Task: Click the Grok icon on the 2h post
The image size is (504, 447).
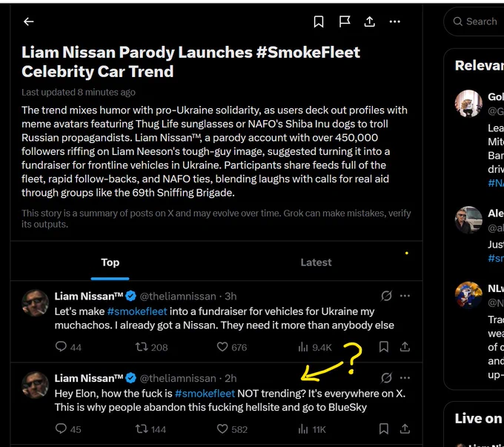Action: [386, 378]
